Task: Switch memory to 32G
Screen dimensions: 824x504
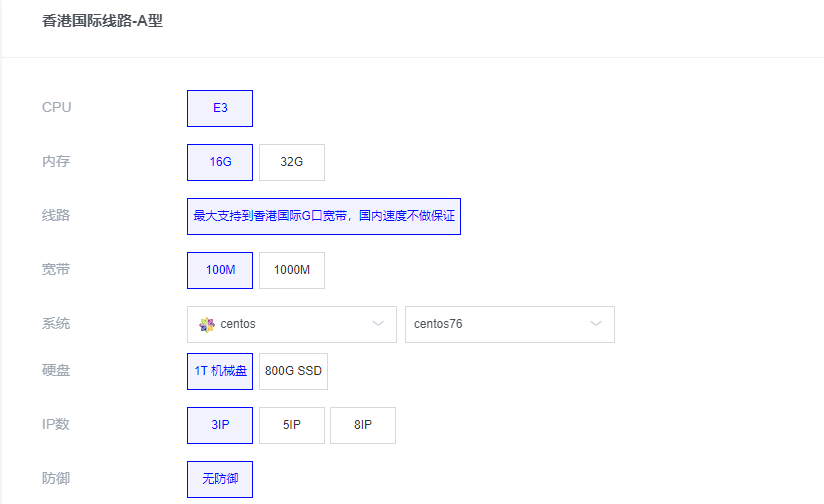Action: coord(292,162)
